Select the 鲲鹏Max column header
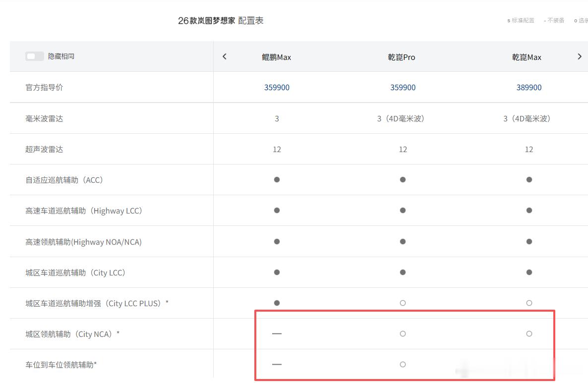This screenshot has height=383, width=588. pos(276,57)
